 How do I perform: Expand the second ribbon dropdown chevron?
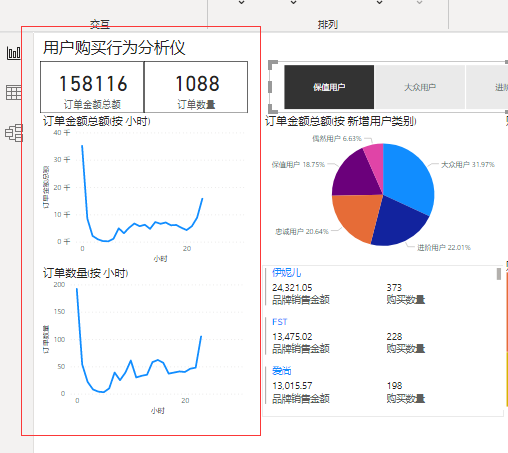tap(293, 3)
